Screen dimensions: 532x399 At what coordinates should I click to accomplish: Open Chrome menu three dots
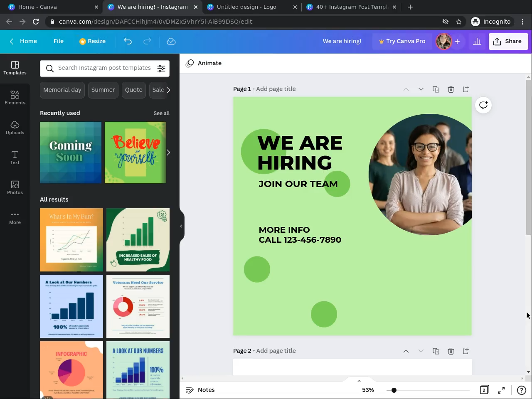click(x=523, y=22)
